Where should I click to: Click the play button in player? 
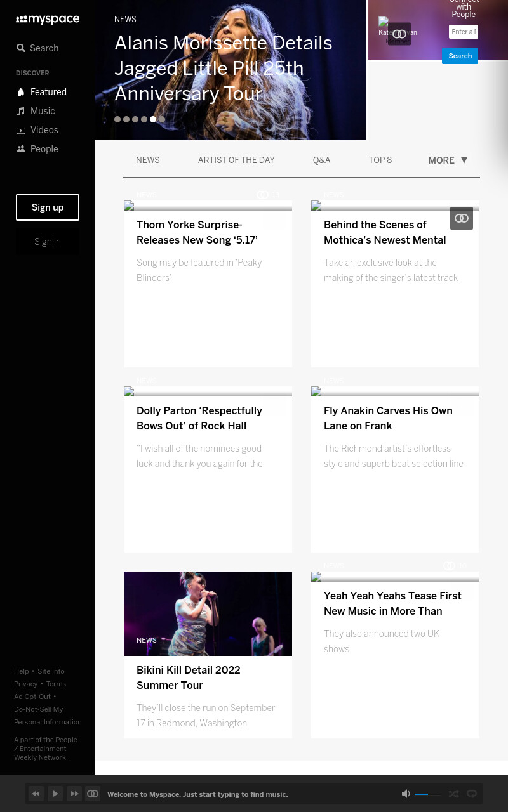click(55, 794)
